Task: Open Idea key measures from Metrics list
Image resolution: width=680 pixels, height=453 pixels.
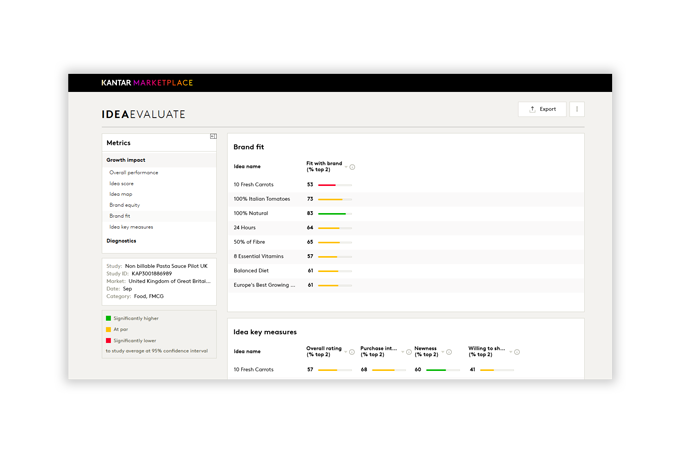Action: [x=131, y=227]
